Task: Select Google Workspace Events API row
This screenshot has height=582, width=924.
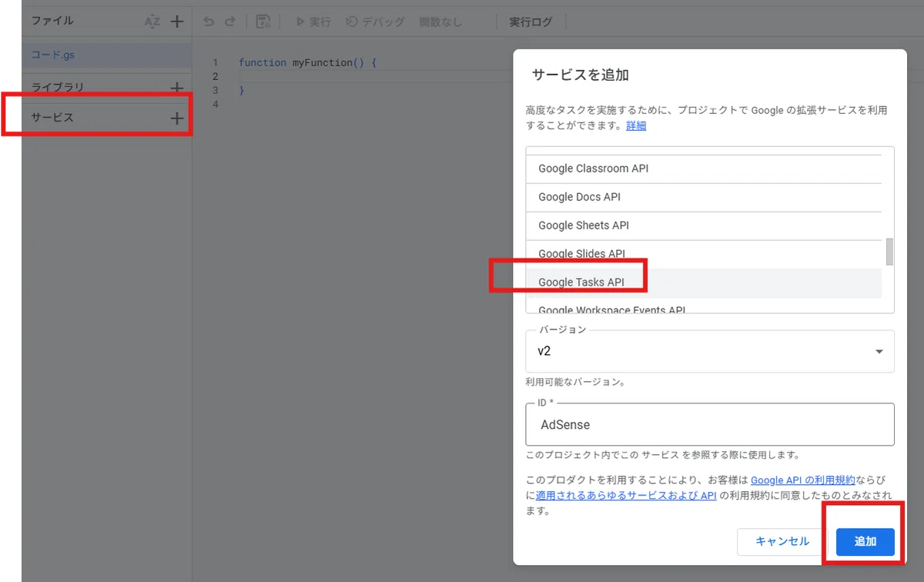Action: (x=704, y=308)
